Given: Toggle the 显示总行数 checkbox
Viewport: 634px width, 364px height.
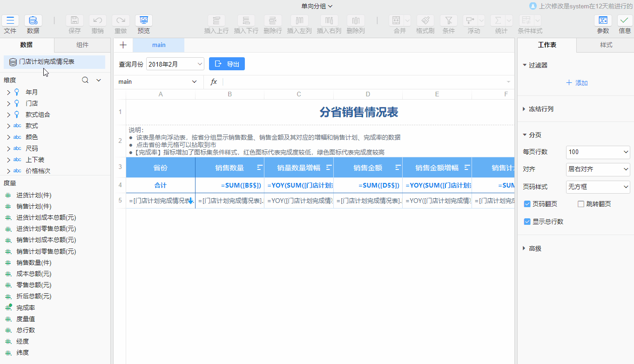Looking at the screenshot, I should pyautogui.click(x=527, y=222).
